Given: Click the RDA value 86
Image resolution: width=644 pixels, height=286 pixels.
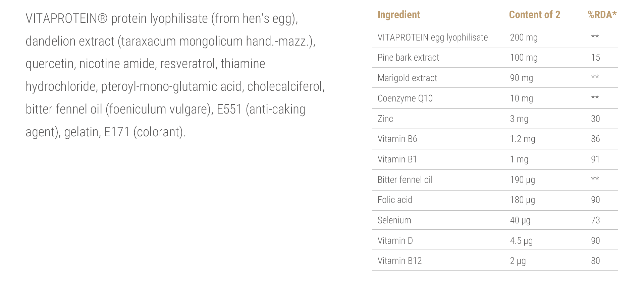Looking at the screenshot, I should coord(595,139).
